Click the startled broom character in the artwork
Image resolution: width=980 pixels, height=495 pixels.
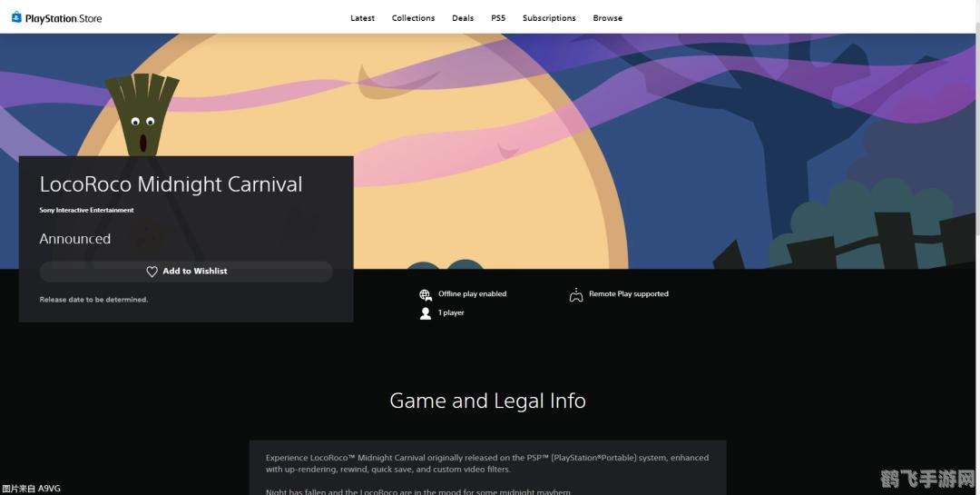(142, 118)
